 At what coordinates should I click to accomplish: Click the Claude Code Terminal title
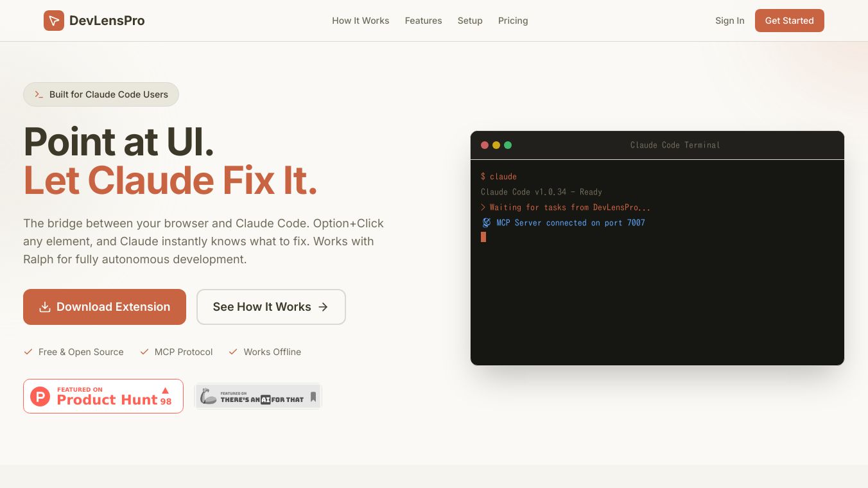click(x=675, y=145)
